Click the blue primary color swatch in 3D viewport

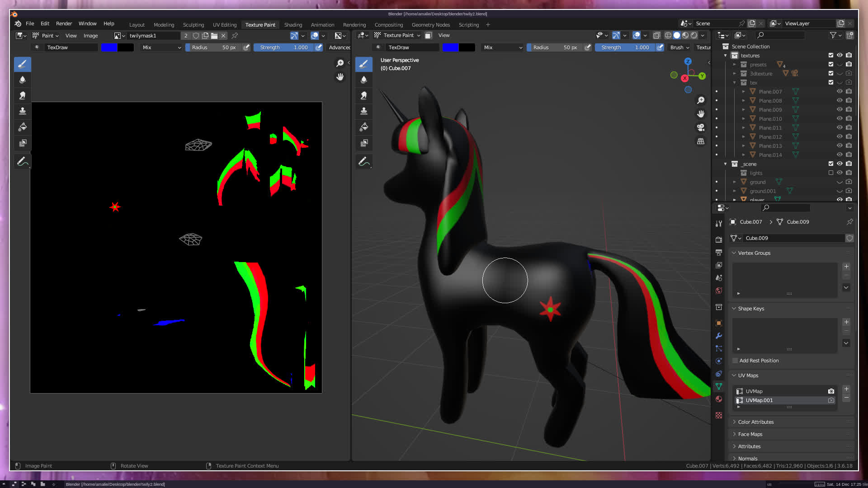450,47
